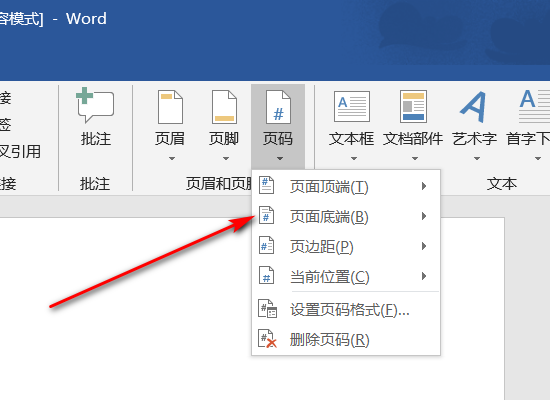550x400 pixels.
Task: Click the 批注 group label at ribbon bottom
Action: click(x=95, y=184)
